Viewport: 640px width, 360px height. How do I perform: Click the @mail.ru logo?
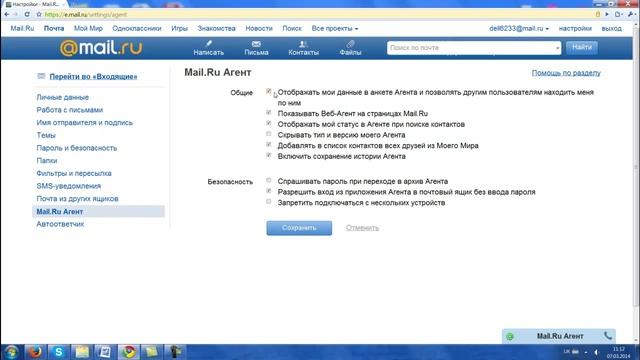coord(101,48)
